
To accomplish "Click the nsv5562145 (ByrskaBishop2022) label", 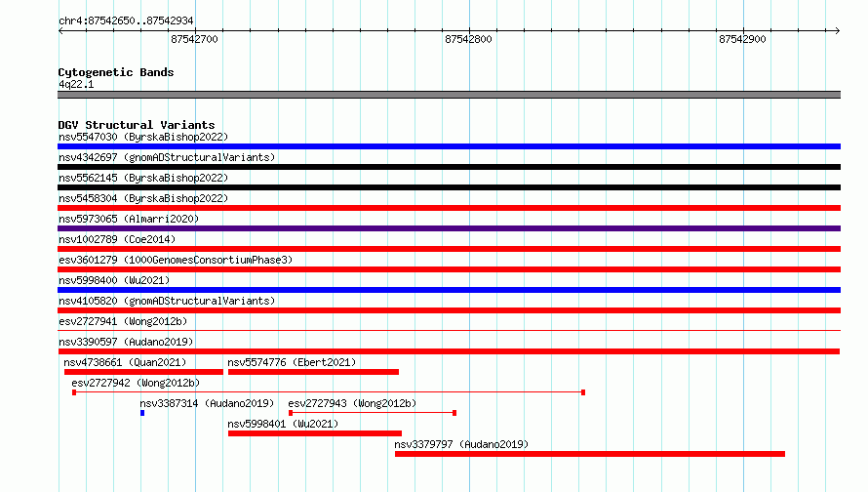I will coord(143,178).
